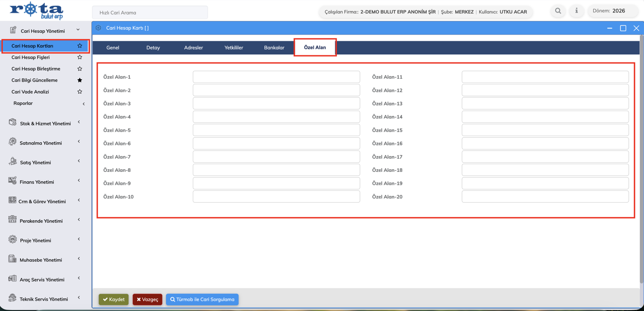Click the Muhasebe Yönetimi module icon
The image size is (644, 311).
click(x=13, y=259)
